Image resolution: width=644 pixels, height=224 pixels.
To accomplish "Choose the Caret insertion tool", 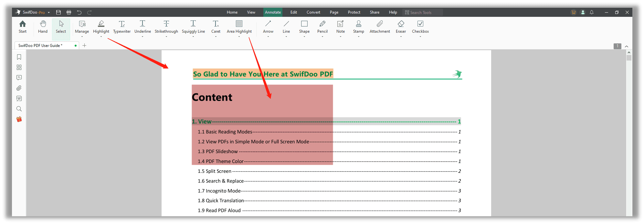I will tap(216, 27).
